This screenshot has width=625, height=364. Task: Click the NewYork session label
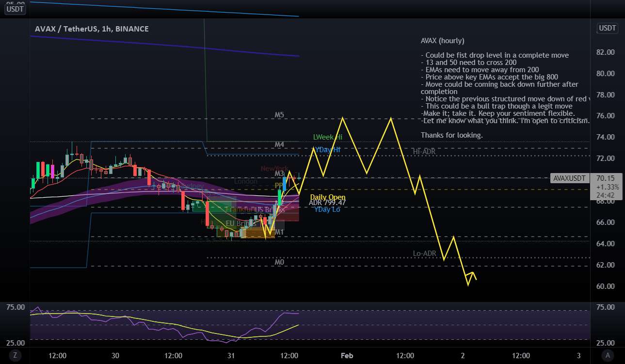point(274,169)
